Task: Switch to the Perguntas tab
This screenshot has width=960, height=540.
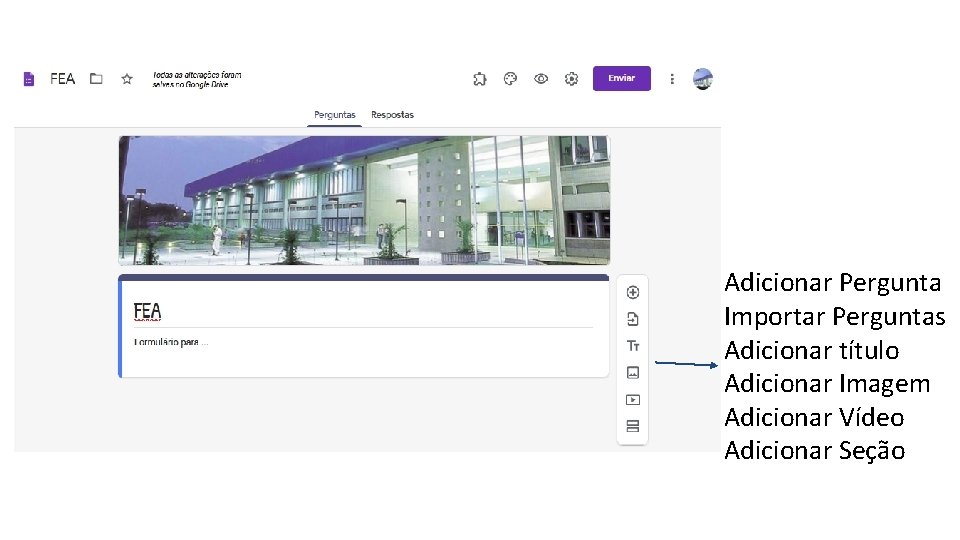Action: click(334, 114)
